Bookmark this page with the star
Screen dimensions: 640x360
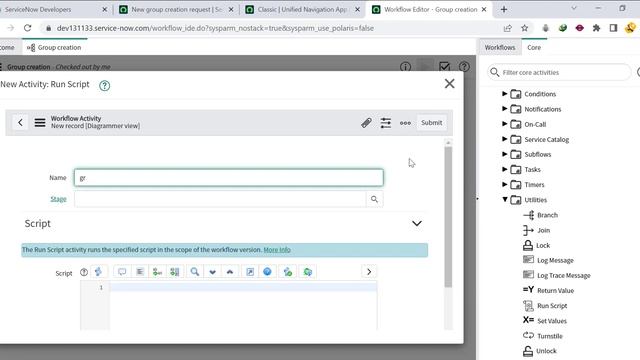524,28
